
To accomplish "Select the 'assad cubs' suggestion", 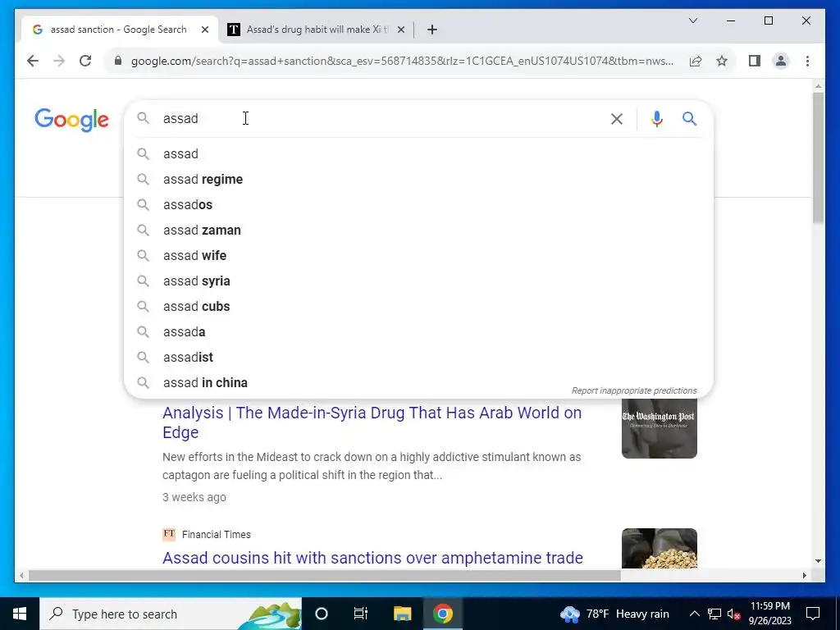I will (x=418, y=307).
